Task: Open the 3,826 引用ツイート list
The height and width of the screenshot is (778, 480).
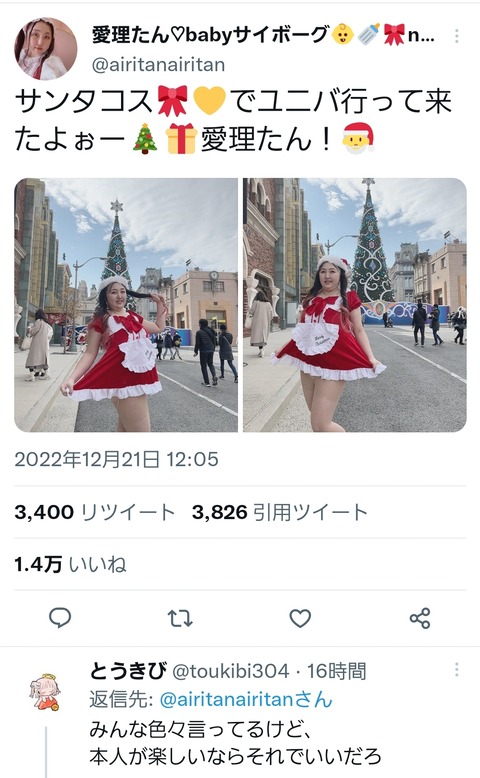Action: click(x=279, y=512)
